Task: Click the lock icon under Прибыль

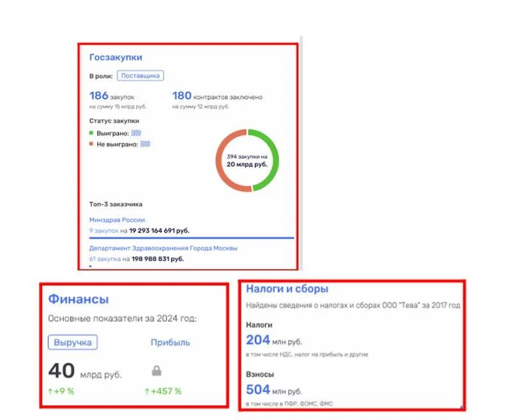Action: (157, 371)
